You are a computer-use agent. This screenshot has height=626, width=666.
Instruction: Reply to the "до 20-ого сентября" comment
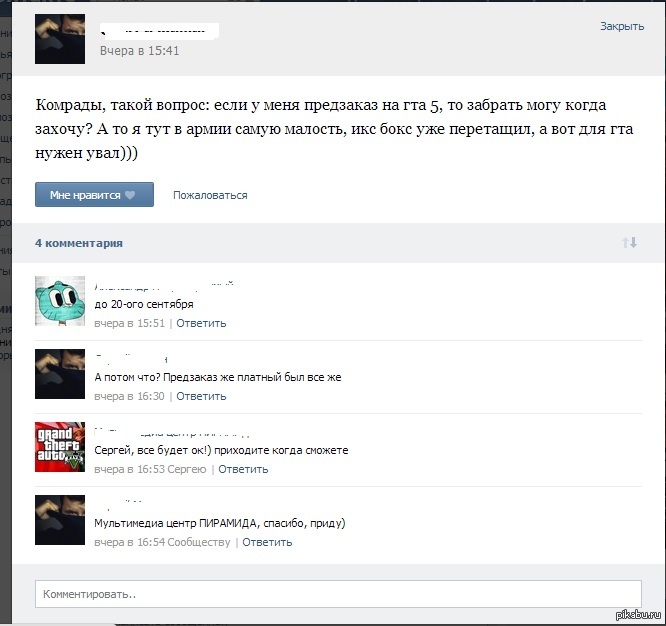pyautogui.click(x=201, y=323)
